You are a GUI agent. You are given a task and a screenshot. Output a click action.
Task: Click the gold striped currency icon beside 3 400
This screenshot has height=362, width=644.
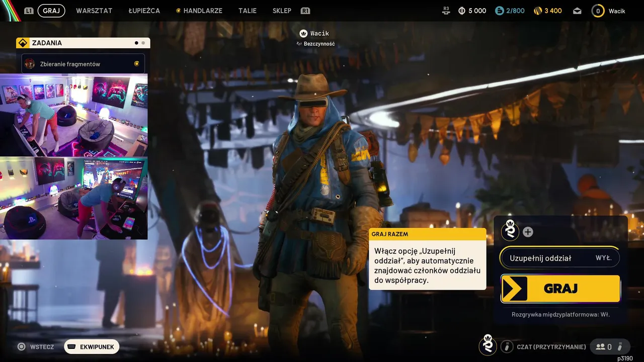point(538,11)
